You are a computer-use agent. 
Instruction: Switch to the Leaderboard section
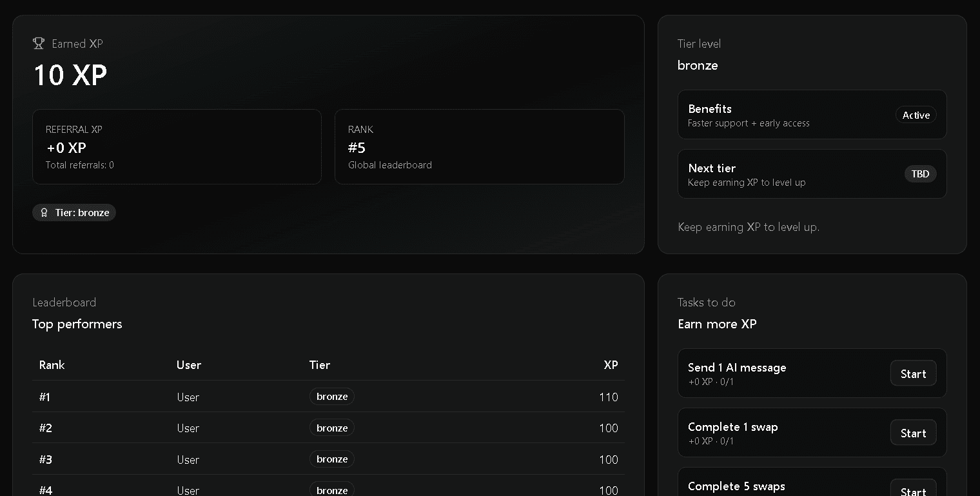coord(64,302)
